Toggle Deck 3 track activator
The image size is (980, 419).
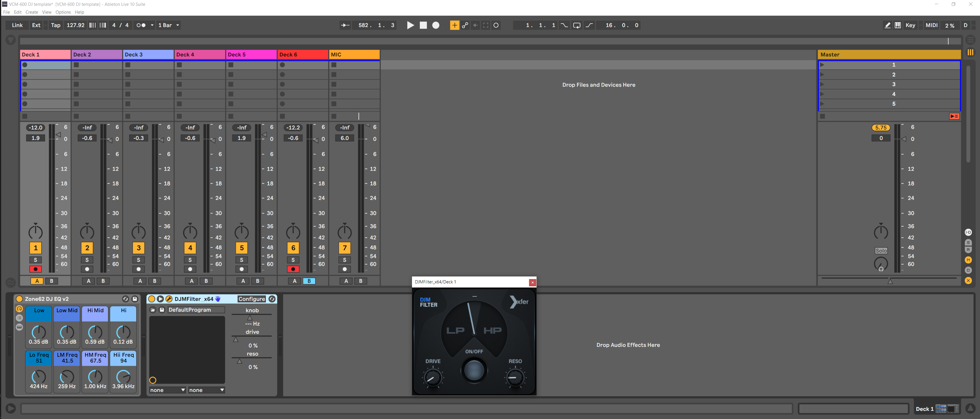click(x=139, y=248)
